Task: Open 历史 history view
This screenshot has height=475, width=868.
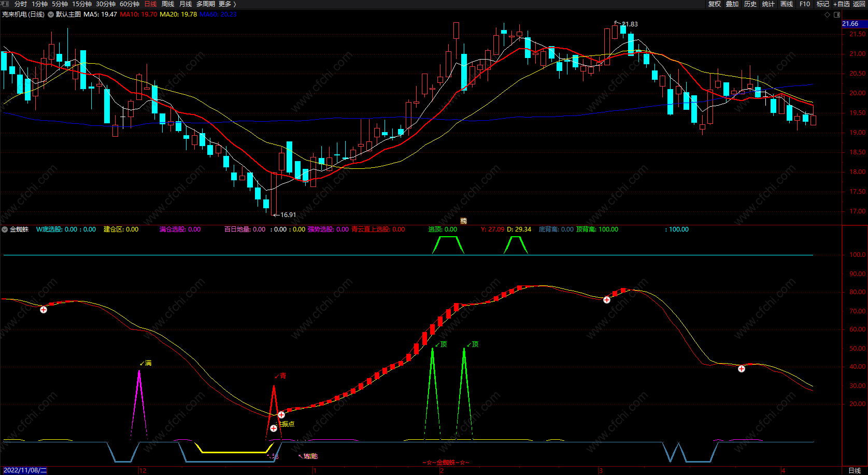Action: tap(750, 4)
